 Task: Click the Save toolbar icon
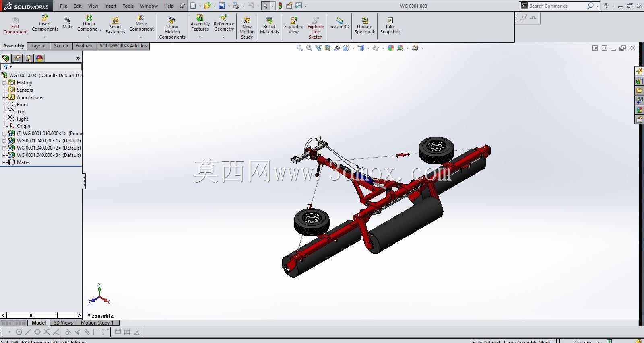[222, 6]
